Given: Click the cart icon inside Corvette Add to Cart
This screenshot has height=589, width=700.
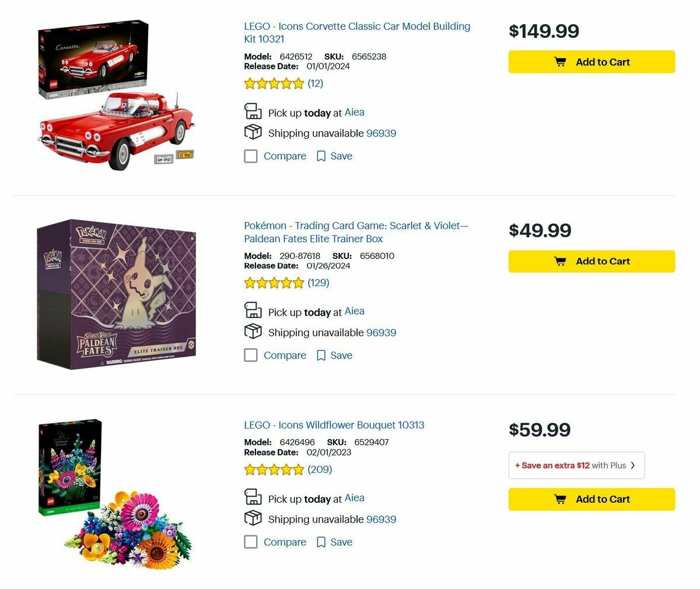Looking at the screenshot, I should 559,61.
